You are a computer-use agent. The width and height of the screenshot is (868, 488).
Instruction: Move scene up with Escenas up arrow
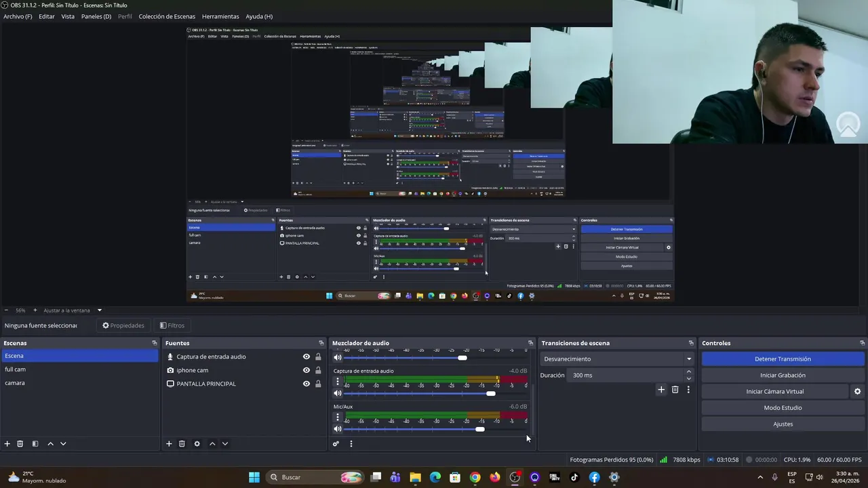coord(50,444)
